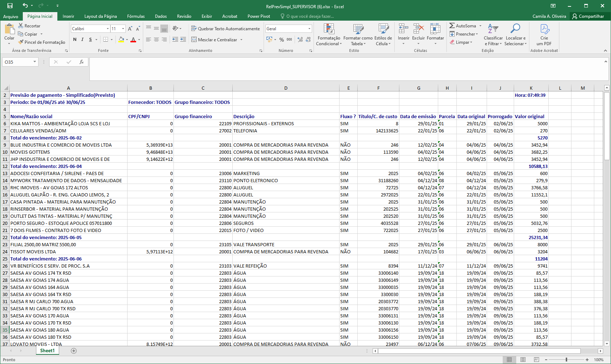Screen dimensions: 611x364
Task: Toggle italic I formatting
Action: 82,39
